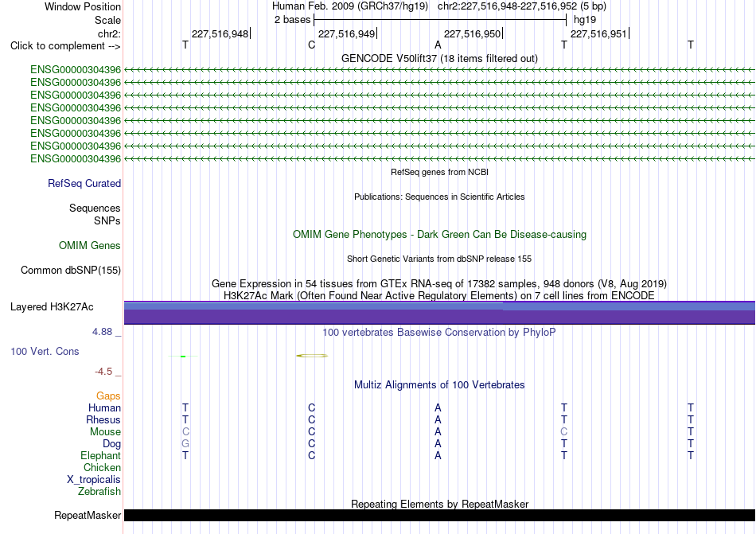This screenshot has height=534, width=756.
Task: Open 100 Vert. Cons track label
Action: (x=45, y=351)
